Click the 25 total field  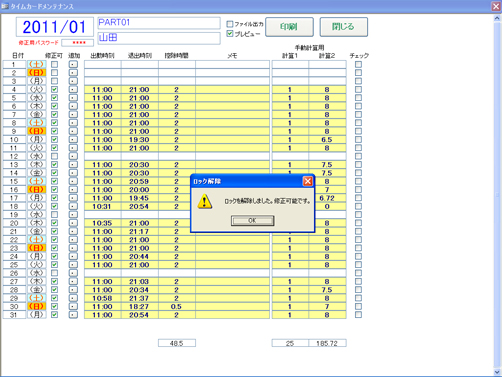tap(290, 343)
